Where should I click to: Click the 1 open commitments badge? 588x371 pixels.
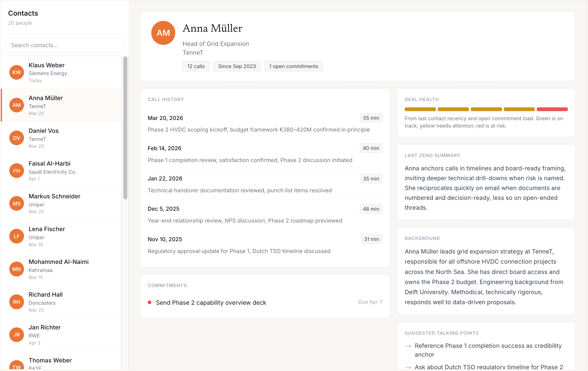coord(293,66)
